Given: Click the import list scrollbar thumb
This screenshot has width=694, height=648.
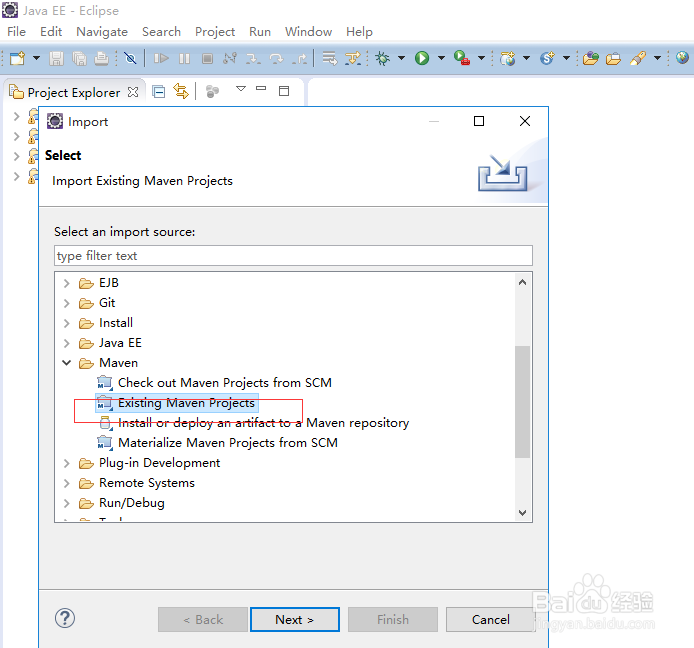Looking at the screenshot, I should tap(522, 401).
